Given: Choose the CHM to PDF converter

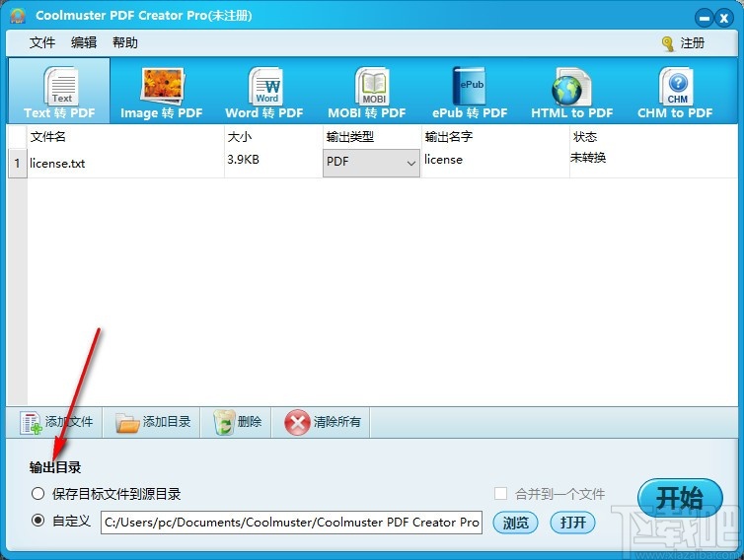Looking at the screenshot, I should [x=675, y=91].
